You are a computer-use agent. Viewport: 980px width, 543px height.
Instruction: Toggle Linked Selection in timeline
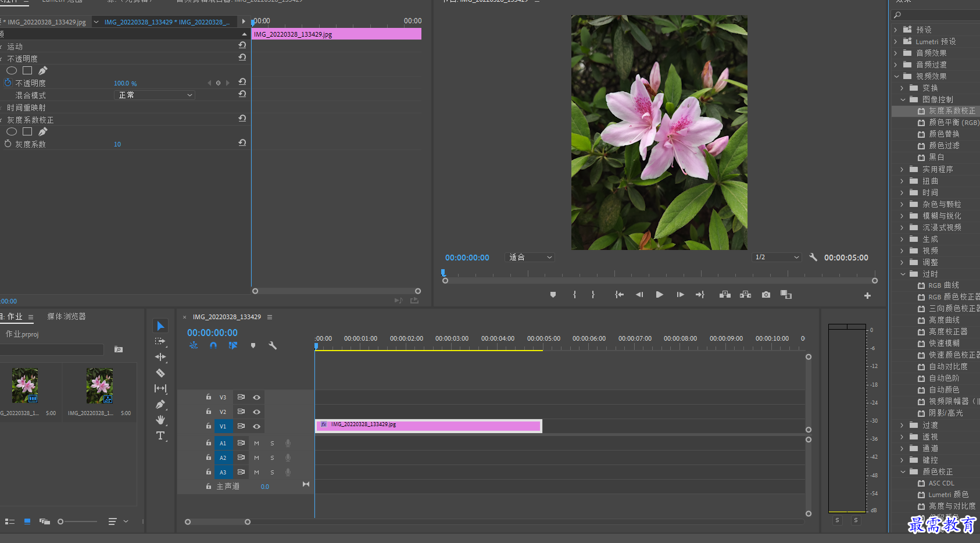(233, 345)
